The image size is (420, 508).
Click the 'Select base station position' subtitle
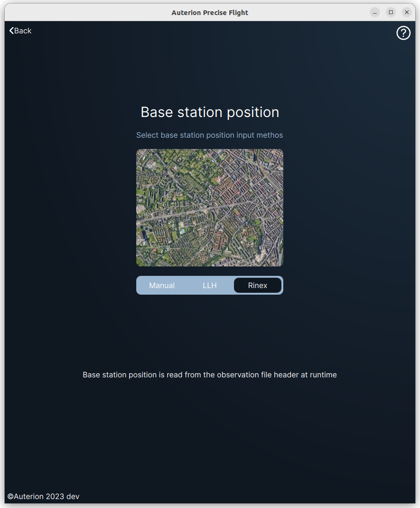coord(210,135)
